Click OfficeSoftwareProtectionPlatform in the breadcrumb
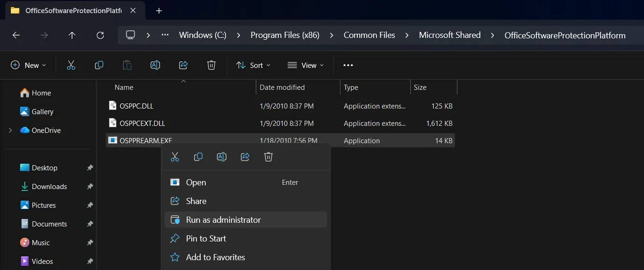This screenshot has width=644, height=270. [x=565, y=35]
